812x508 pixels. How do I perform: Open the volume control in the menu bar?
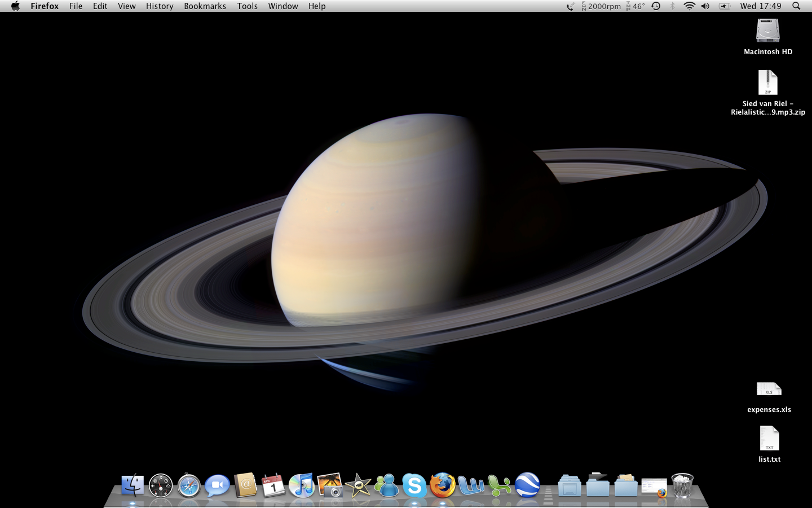point(705,6)
